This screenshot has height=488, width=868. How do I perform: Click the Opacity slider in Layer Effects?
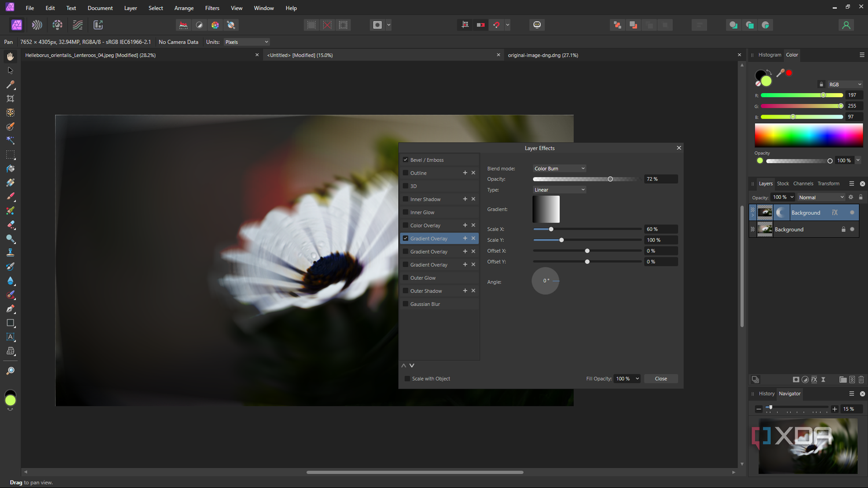coord(587,179)
